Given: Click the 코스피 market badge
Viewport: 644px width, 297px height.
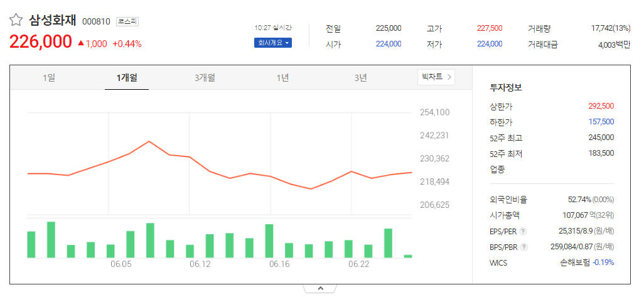Looking at the screenshot, I should (x=127, y=21).
